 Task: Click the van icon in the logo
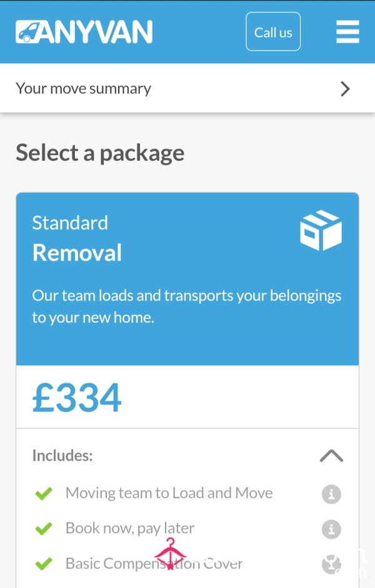click(28, 32)
